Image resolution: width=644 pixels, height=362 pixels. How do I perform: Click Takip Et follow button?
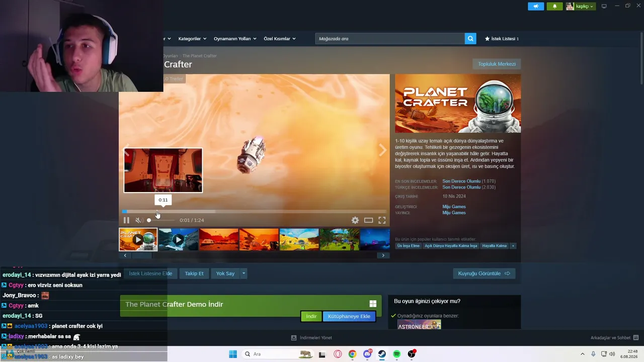click(194, 274)
